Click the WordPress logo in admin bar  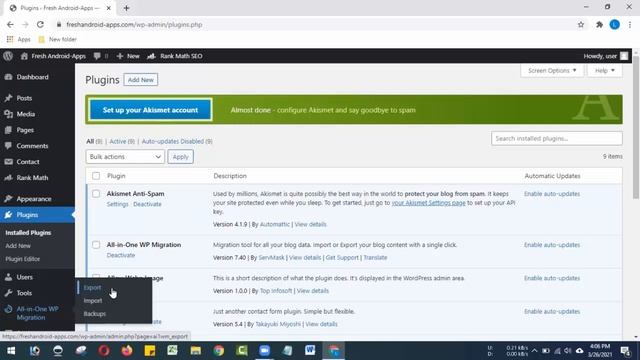[x=8, y=56]
